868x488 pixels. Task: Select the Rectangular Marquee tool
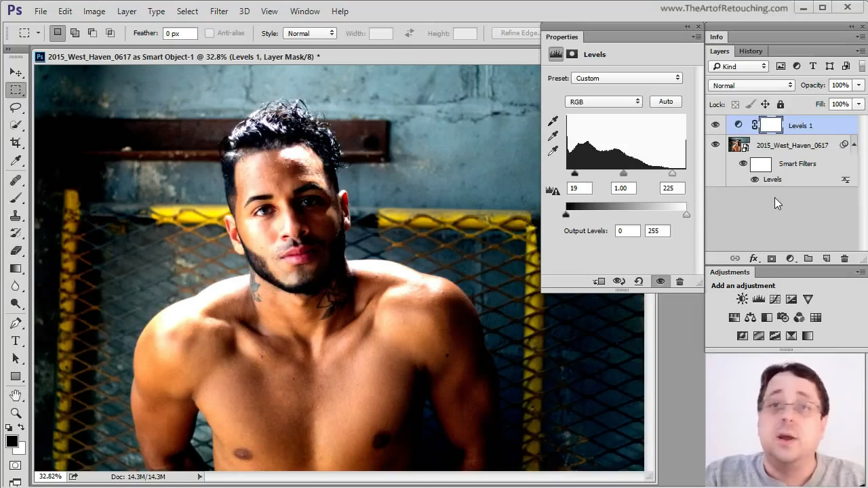click(16, 89)
